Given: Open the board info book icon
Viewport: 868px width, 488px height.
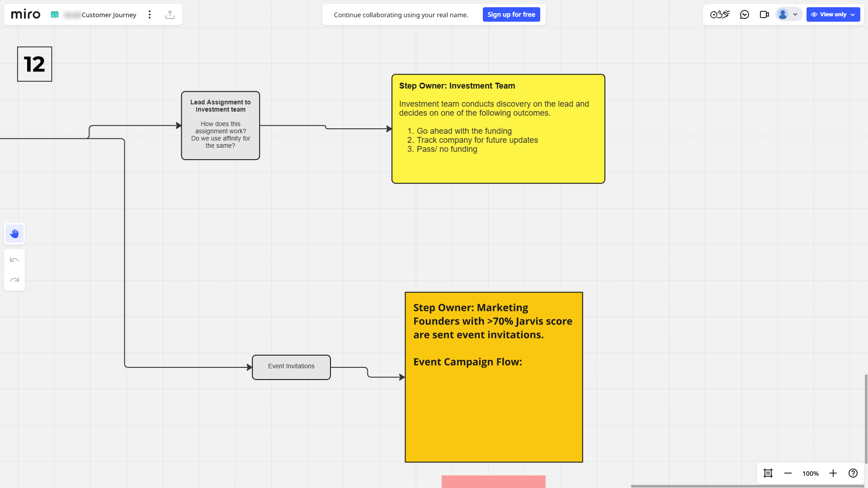Looking at the screenshot, I should pos(55,14).
